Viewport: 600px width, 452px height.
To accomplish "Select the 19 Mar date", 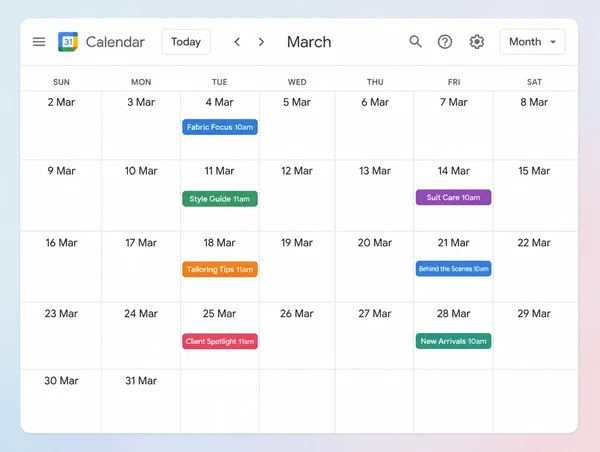I will tap(297, 243).
